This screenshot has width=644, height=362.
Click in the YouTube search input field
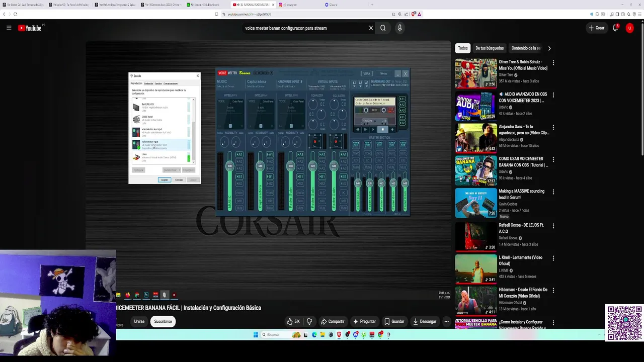point(304,28)
